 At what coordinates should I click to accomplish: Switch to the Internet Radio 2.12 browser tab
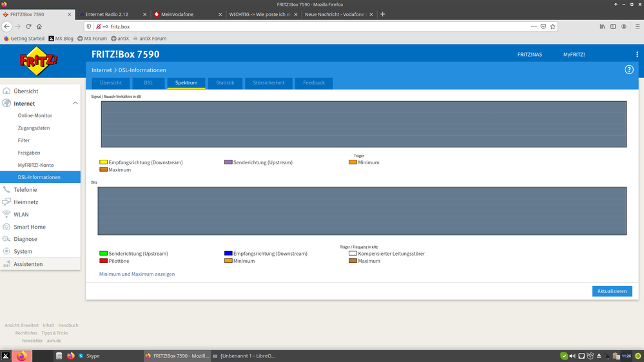[x=112, y=14]
